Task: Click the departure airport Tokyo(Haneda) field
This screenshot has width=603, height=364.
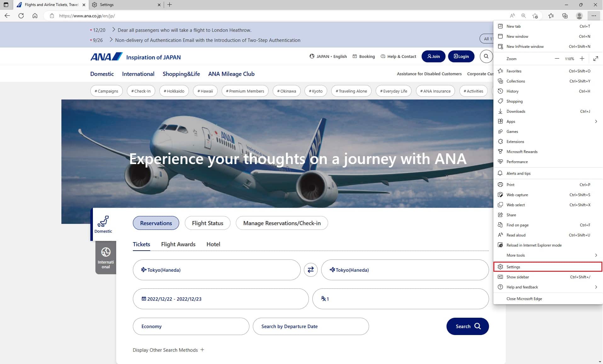Action: click(x=217, y=270)
